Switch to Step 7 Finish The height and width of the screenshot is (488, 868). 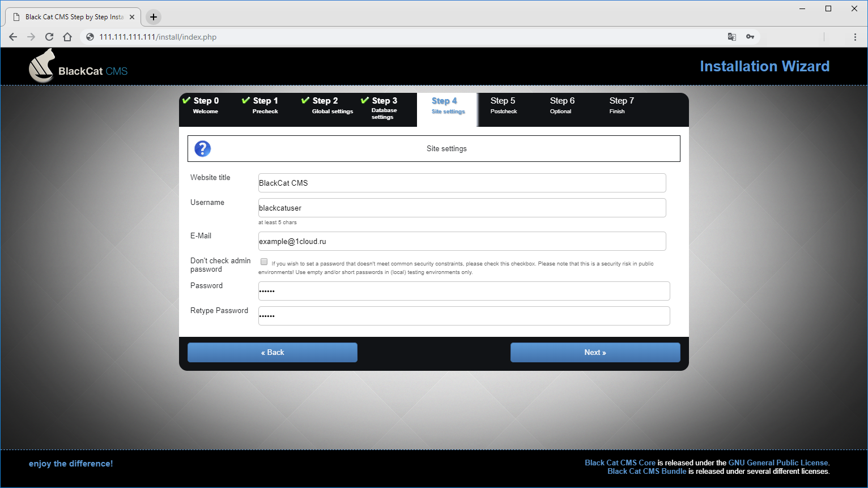coord(622,105)
